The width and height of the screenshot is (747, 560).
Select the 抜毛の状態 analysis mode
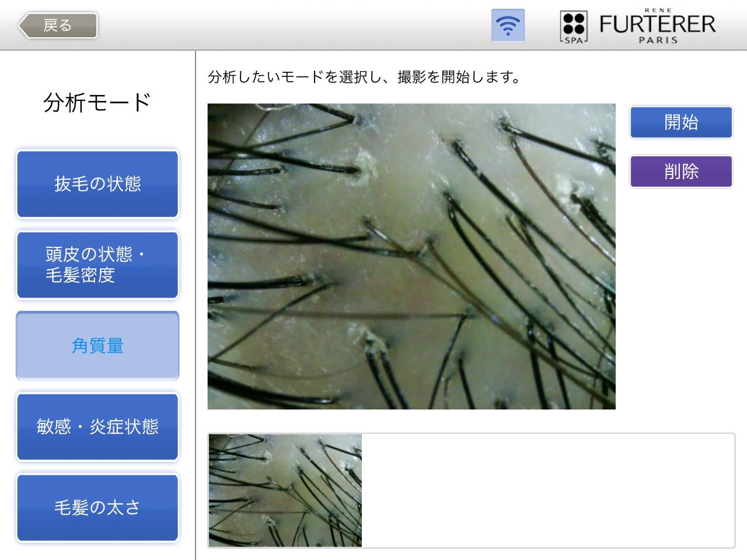point(97,184)
